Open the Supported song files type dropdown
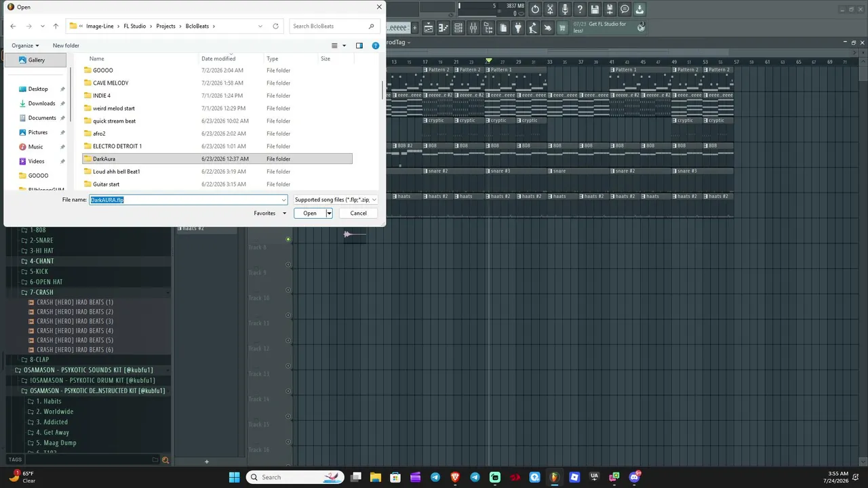 click(x=335, y=200)
